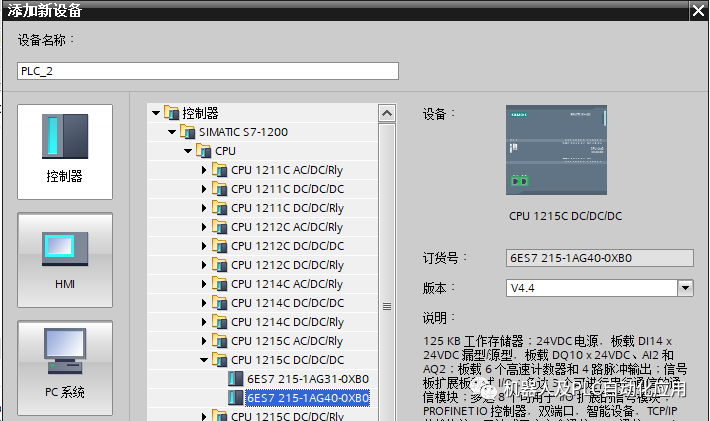Viewport: 710px width, 421px height.
Task: Click folder icon of CPU 1211C DC/DC/Rly
Action: point(220,208)
